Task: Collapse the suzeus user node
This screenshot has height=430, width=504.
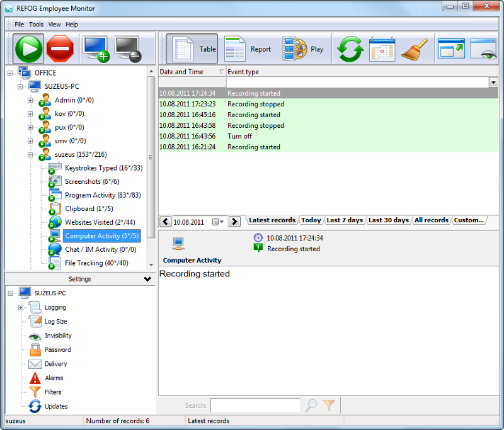Action: click(30, 155)
